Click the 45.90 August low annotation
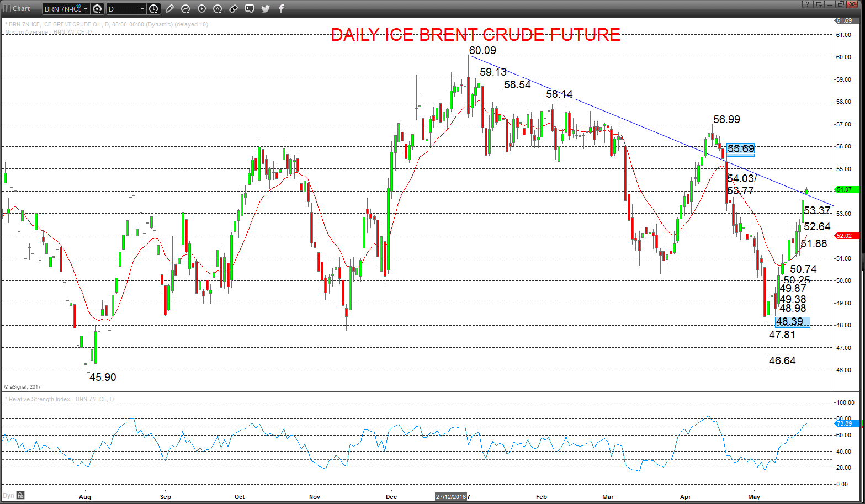The image size is (865, 504). [x=103, y=377]
